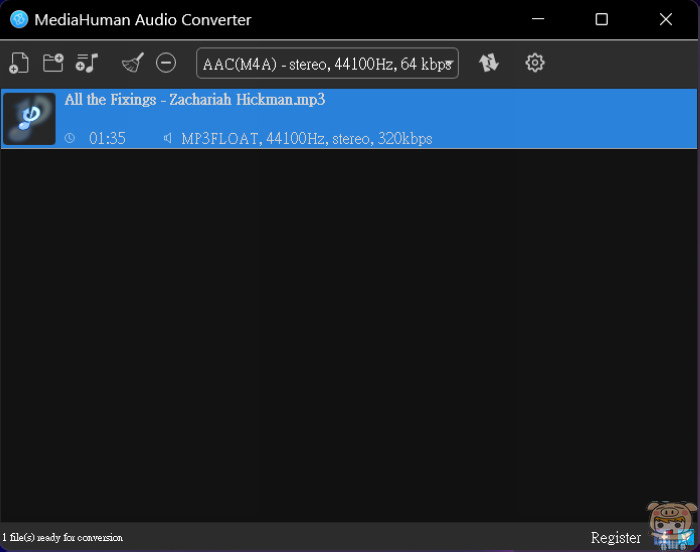Click the speaker icon beside the audio info
The image size is (700, 552).
pyautogui.click(x=167, y=138)
